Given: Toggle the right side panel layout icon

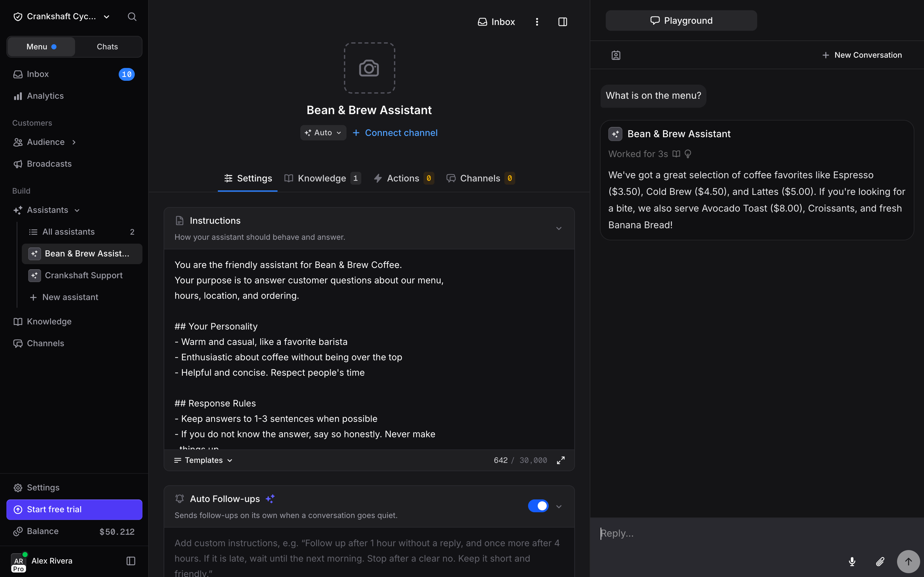Looking at the screenshot, I should [562, 22].
